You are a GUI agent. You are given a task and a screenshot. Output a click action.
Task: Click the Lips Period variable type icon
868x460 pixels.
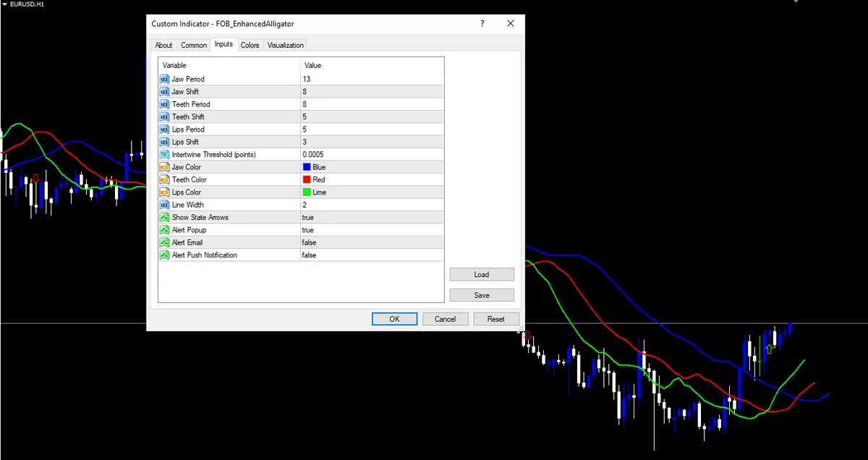(164, 129)
